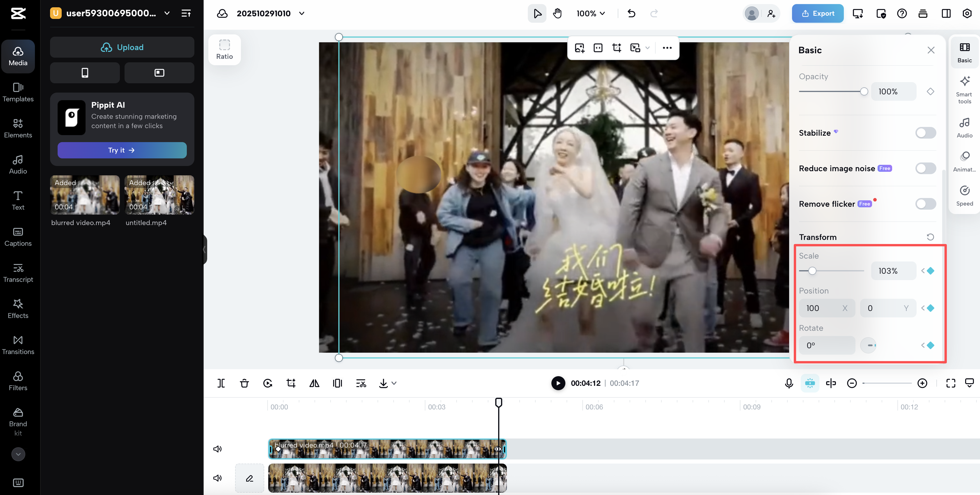Click the split clip icon in timeline toolbar

221,383
